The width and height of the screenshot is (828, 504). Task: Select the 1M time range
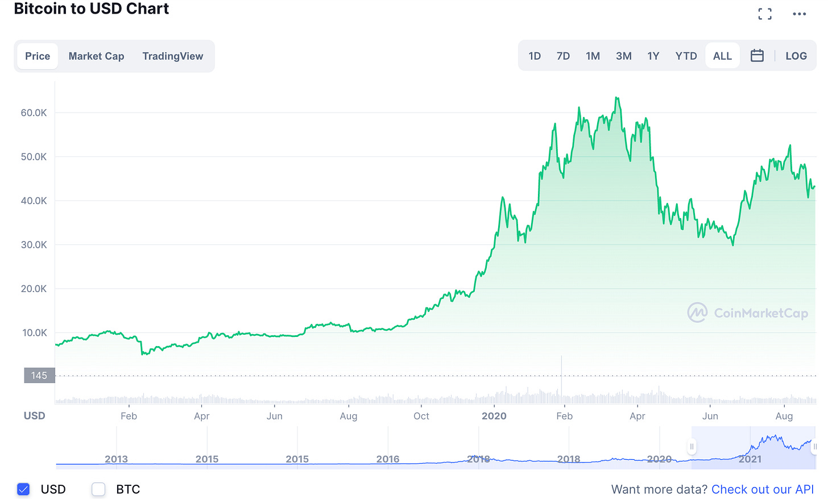click(x=593, y=56)
